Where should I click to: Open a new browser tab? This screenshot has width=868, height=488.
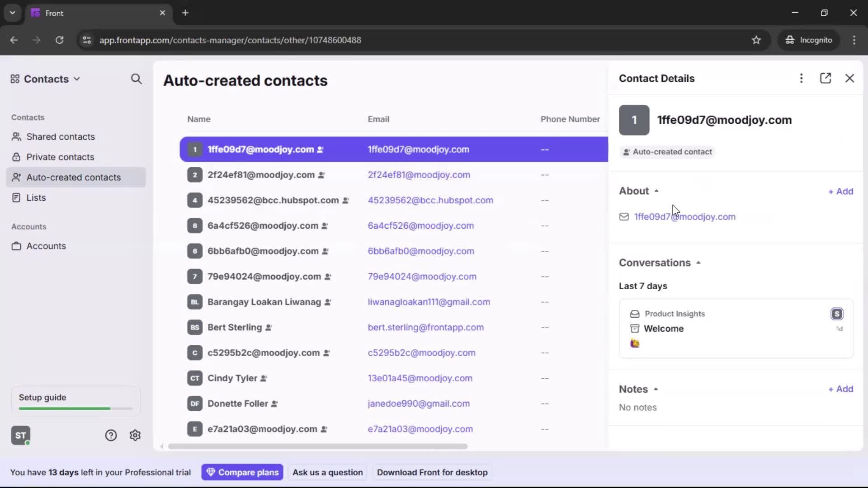pyautogui.click(x=185, y=13)
